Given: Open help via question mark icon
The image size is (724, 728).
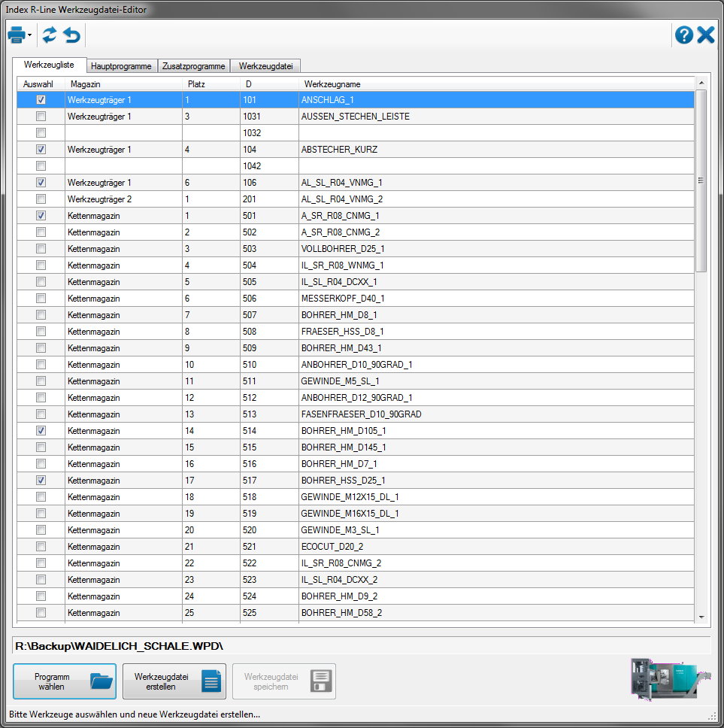Looking at the screenshot, I should click(683, 35).
